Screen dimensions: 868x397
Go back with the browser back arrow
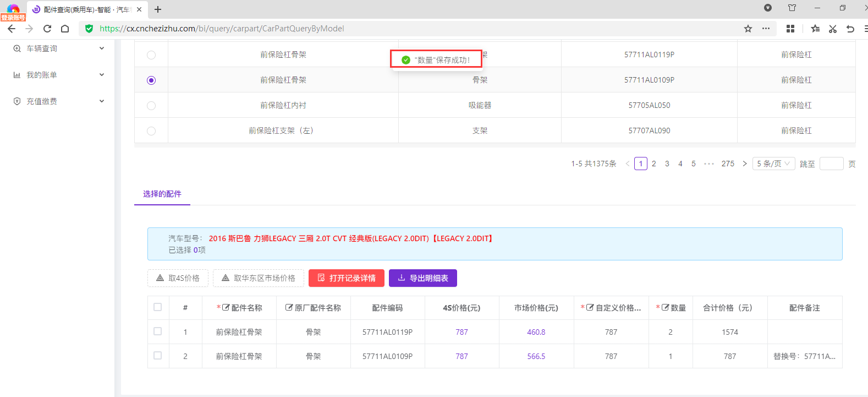pos(12,29)
